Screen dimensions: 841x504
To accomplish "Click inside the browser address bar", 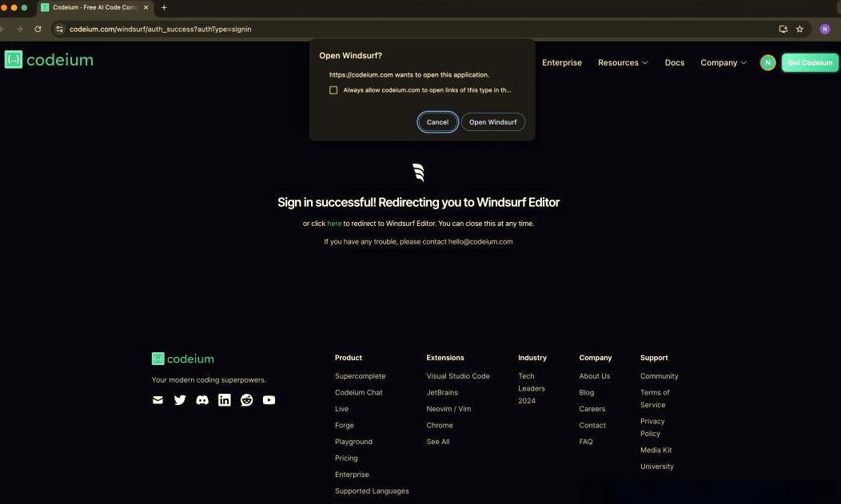I will tap(240, 29).
